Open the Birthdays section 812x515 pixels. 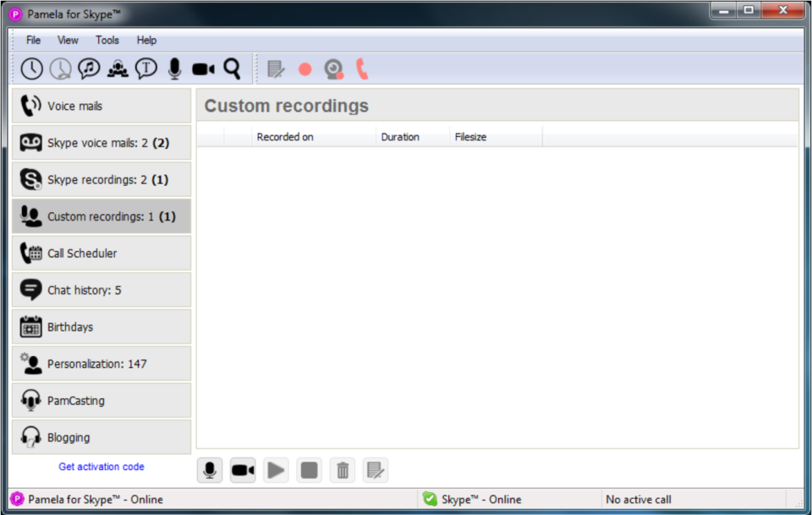click(101, 326)
